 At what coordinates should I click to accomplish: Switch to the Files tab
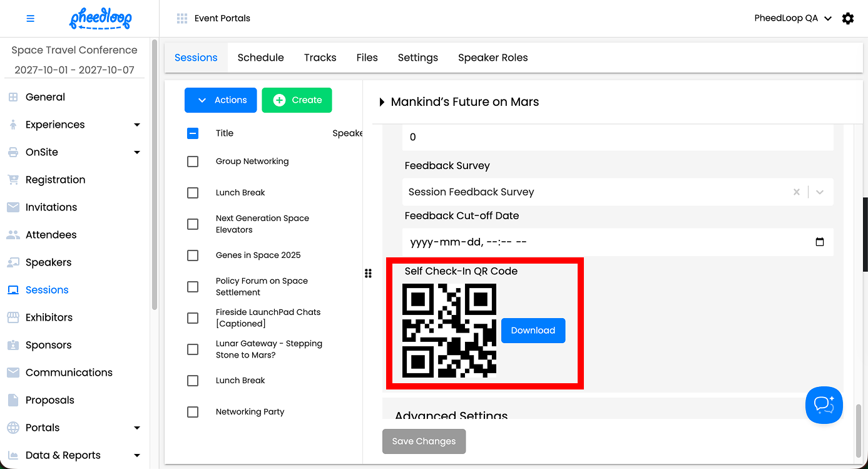point(367,58)
